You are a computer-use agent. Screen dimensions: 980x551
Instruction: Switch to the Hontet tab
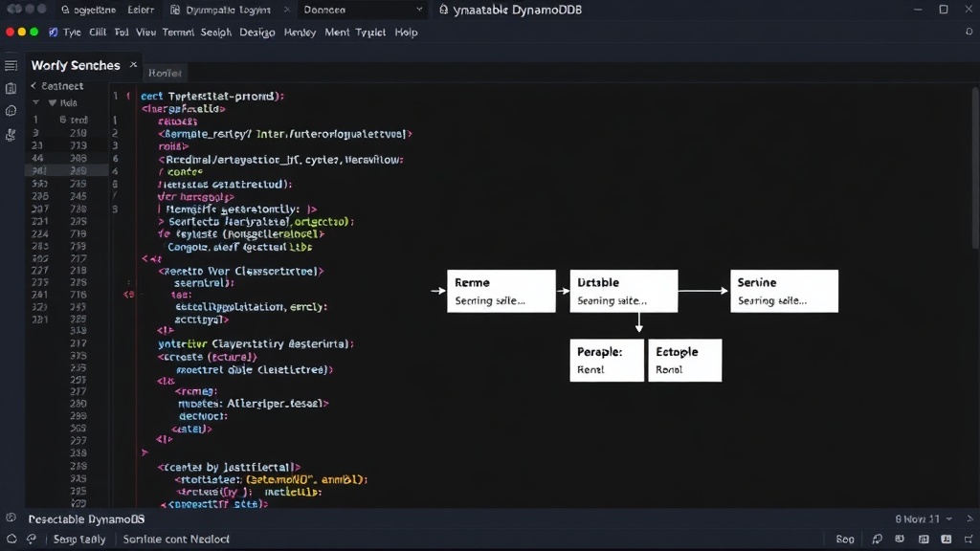click(165, 73)
